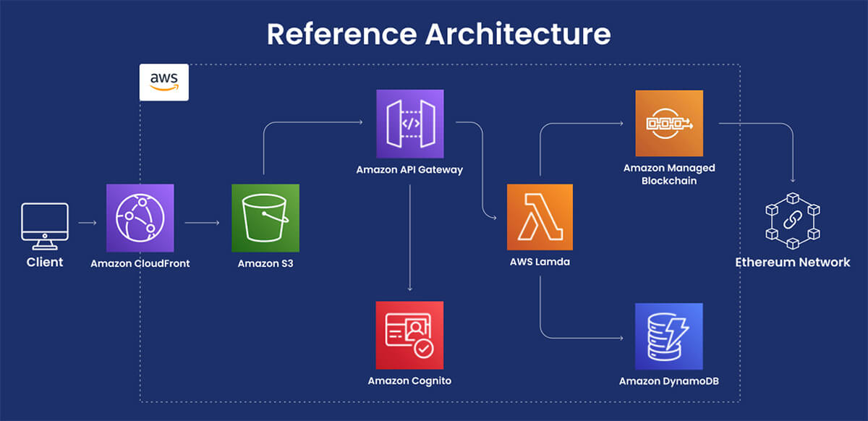Click the Amazon S3 bucket icon
The width and height of the screenshot is (868, 421).
pyautogui.click(x=265, y=217)
